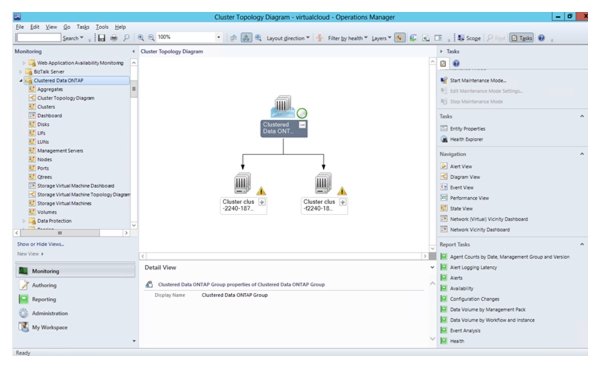Click Start Maintenance Mode task
This screenshot has height=369, width=601.
click(x=478, y=80)
